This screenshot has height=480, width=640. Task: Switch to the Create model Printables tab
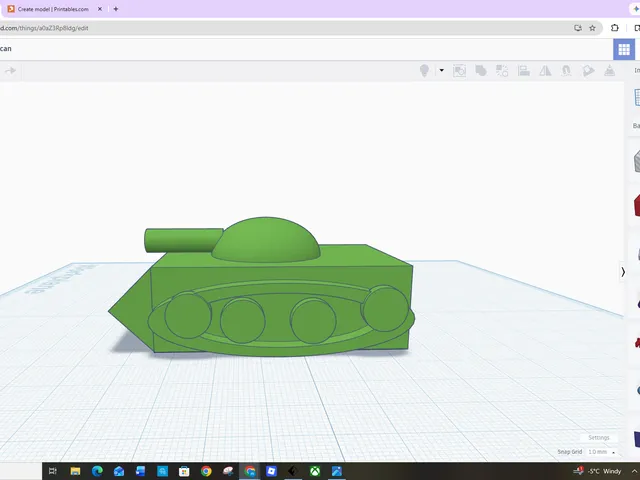point(53,9)
